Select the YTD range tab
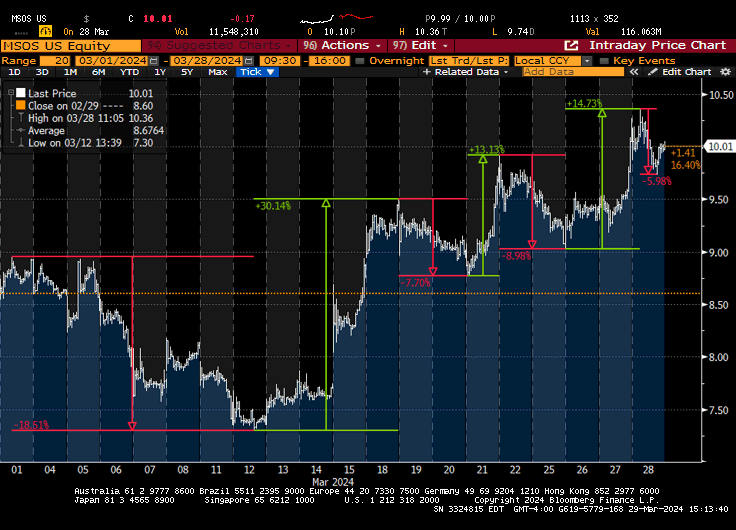 tap(129, 72)
